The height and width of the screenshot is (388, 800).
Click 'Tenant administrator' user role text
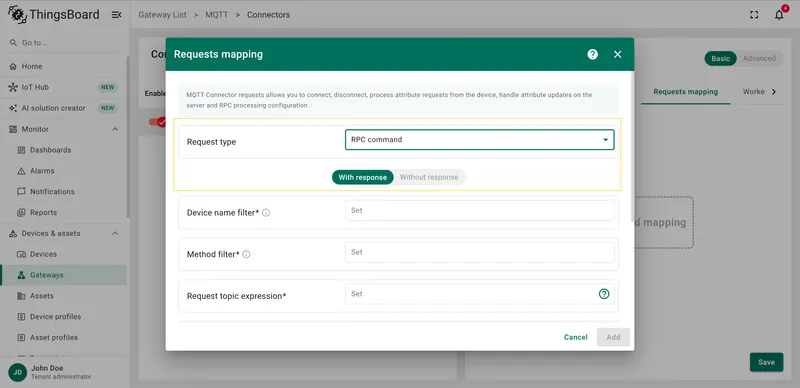(x=61, y=377)
